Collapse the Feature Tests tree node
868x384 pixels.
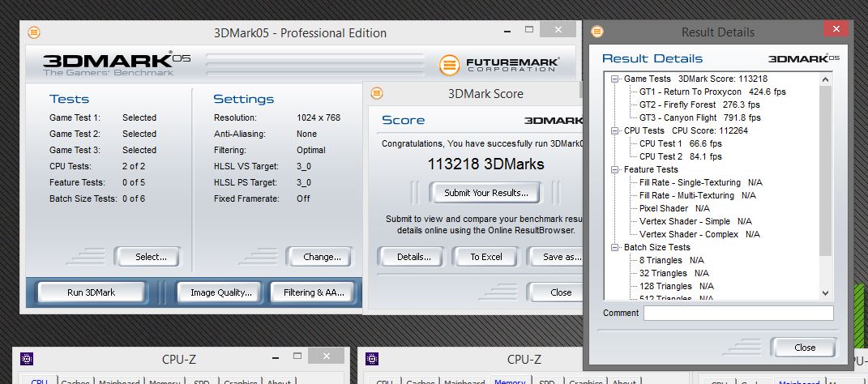(x=614, y=170)
